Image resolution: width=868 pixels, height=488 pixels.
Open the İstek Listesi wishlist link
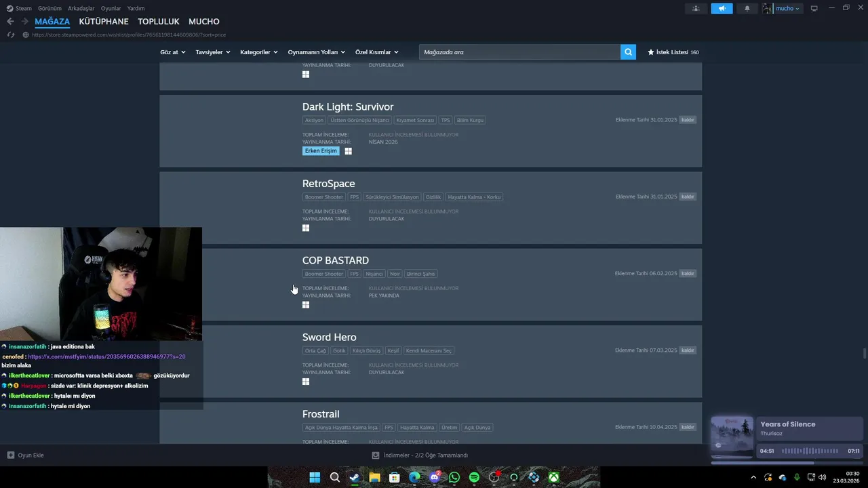click(673, 52)
